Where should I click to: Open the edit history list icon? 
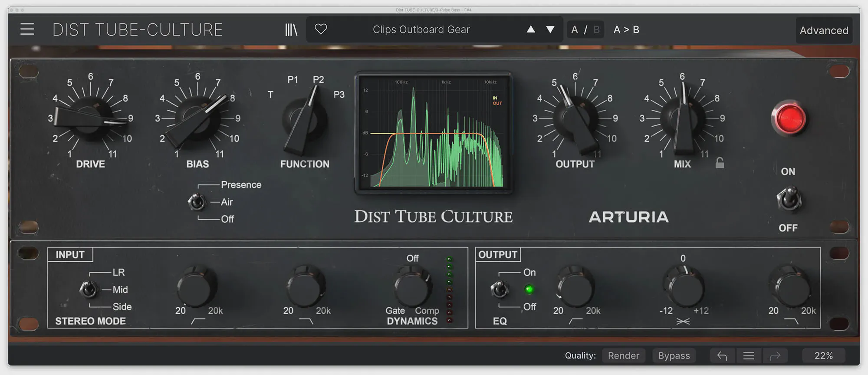[x=748, y=356]
